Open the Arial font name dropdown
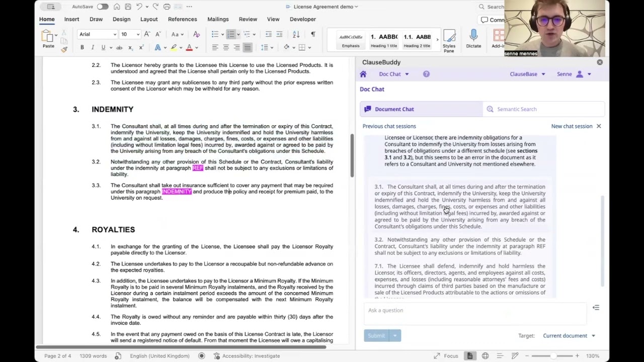644x362 pixels. tap(115, 34)
